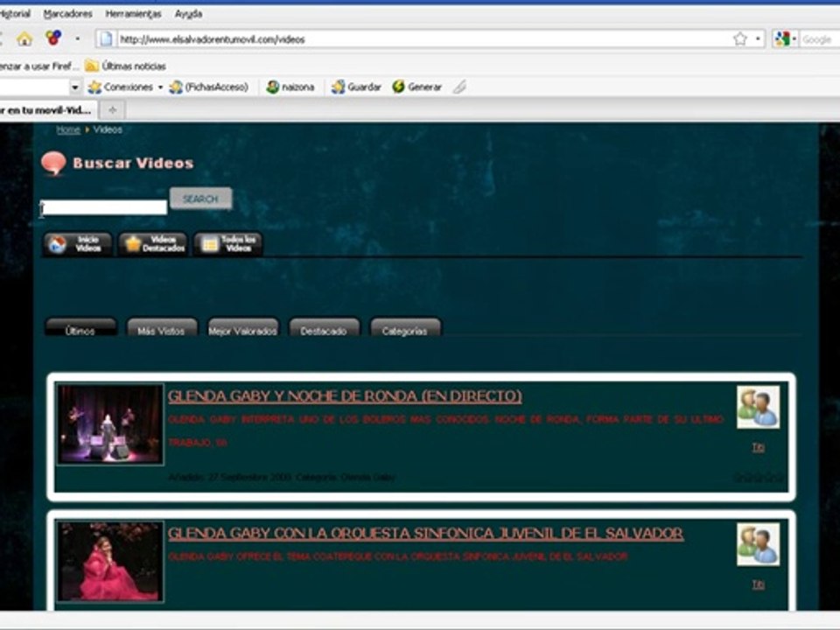
Task: Expand URL bar history dropdown arrow
Action: (758, 38)
